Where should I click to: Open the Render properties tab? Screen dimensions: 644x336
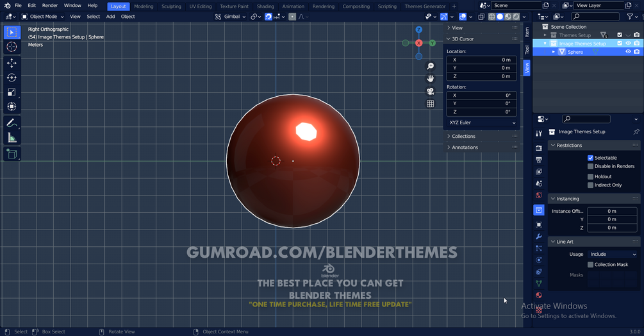point(539,148)
